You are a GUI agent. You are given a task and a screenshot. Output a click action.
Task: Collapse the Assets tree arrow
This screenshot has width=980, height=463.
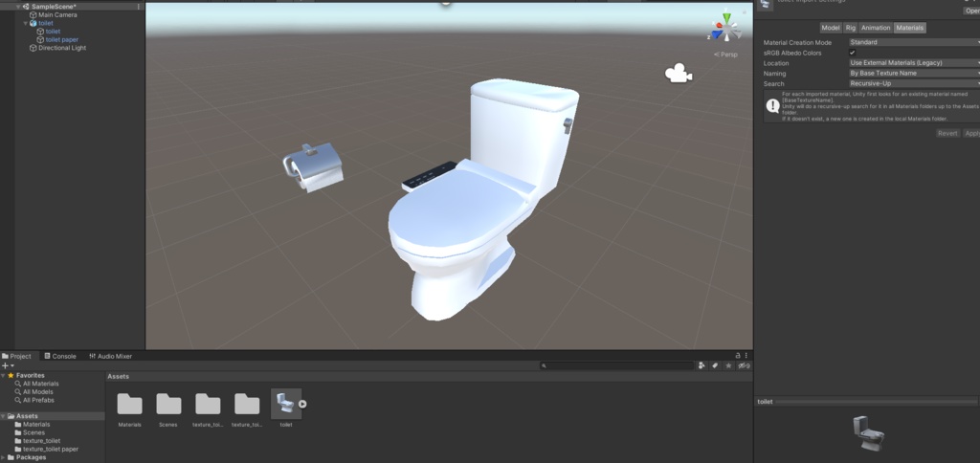(3, 416)
